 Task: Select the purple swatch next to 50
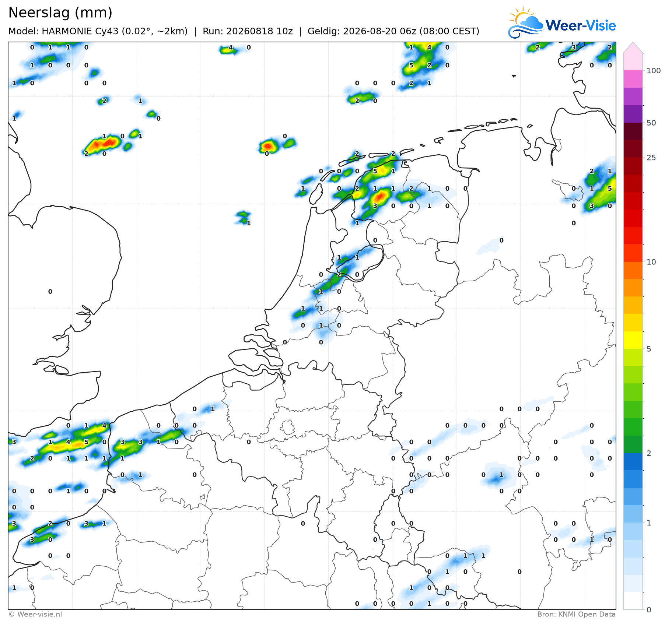pyautogui.click(x=633, y=114)
